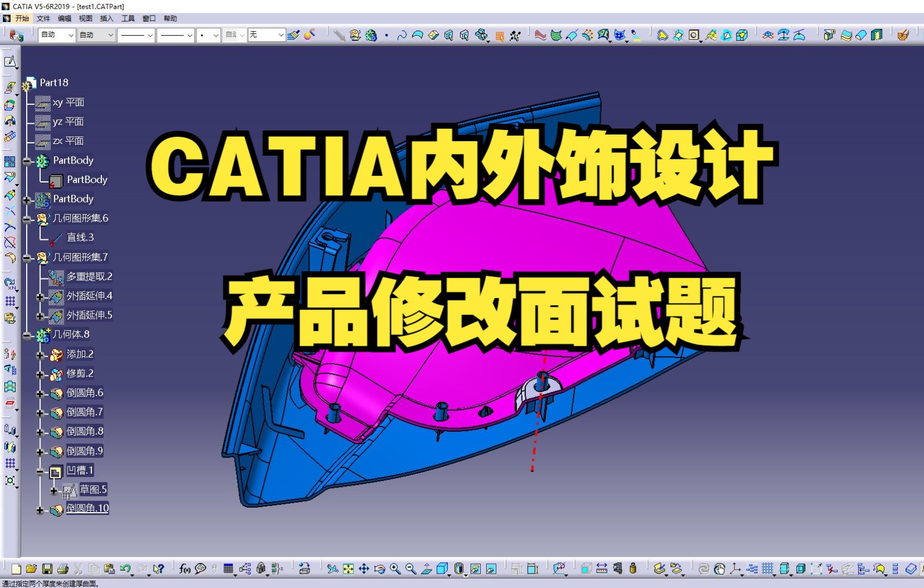
Task: Collapse the 几何图形集.6 node
Action: 27,219
